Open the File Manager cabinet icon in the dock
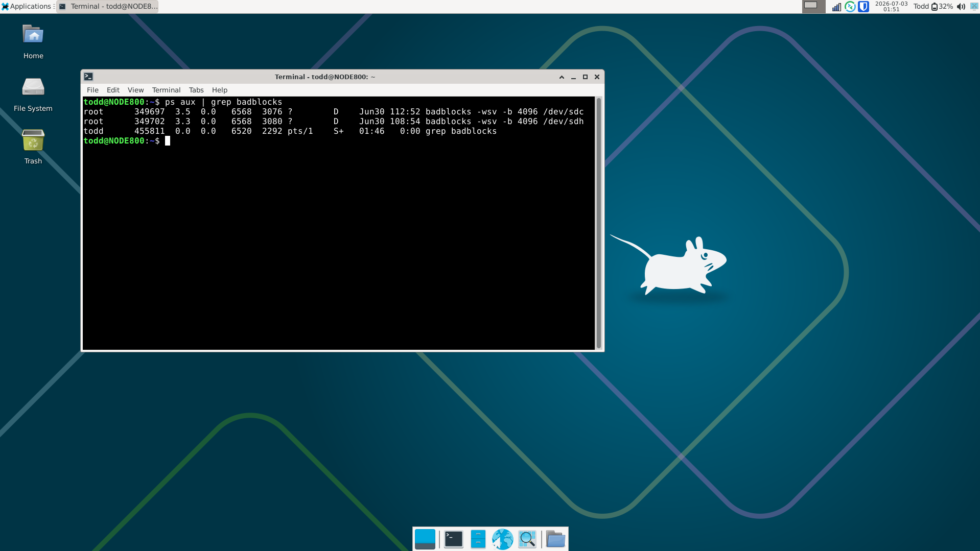980x551 pixels. (478, 539)
